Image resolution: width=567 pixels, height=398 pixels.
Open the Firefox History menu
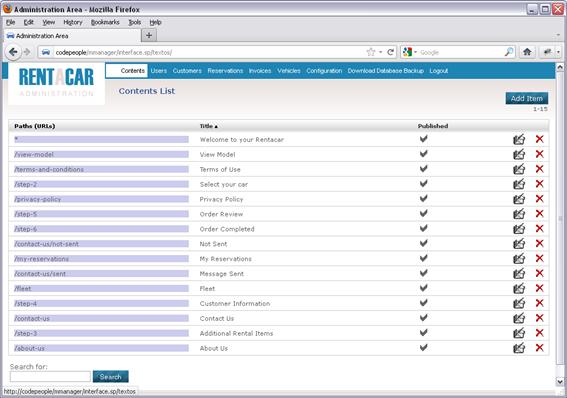coord(73,22)
